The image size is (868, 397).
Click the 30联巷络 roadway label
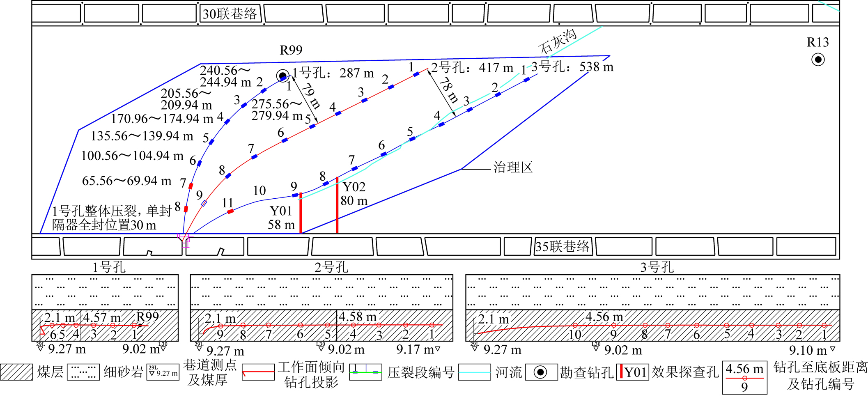[x=230, y=14]
